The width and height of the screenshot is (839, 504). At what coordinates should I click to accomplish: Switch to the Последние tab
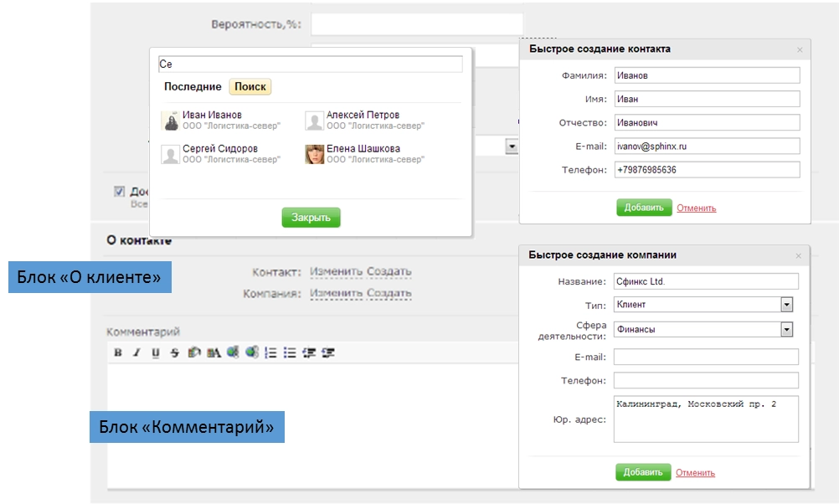click(x=193, y=87)
